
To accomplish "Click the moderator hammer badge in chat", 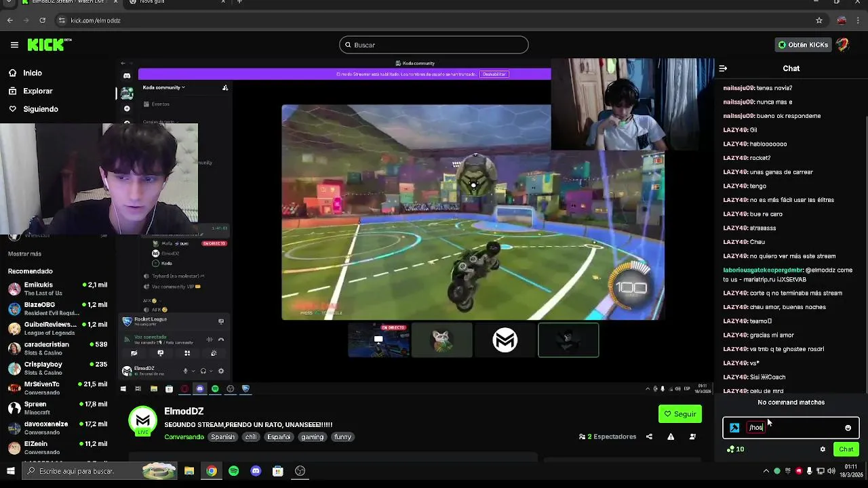I will pyautogui.click(x=734, y=428).
